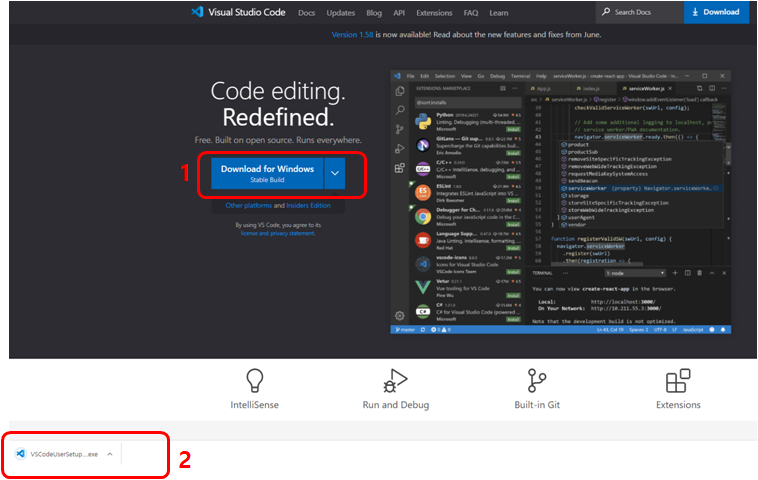Viewport: 758px width, 480px height.
Task: Select 'serviceWorker' suggestion in the autocomplete list
Action: [641, 188]
